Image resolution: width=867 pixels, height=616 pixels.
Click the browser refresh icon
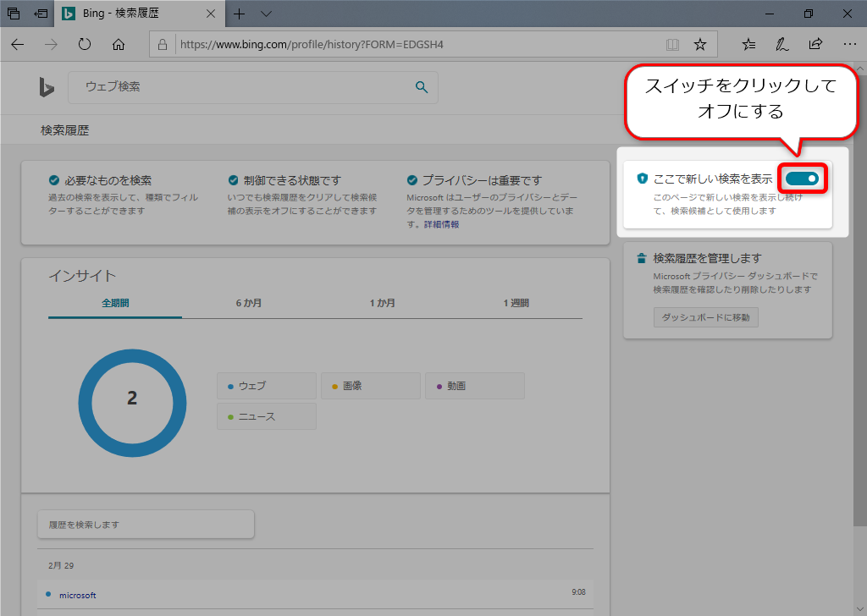tap(85, 44)
